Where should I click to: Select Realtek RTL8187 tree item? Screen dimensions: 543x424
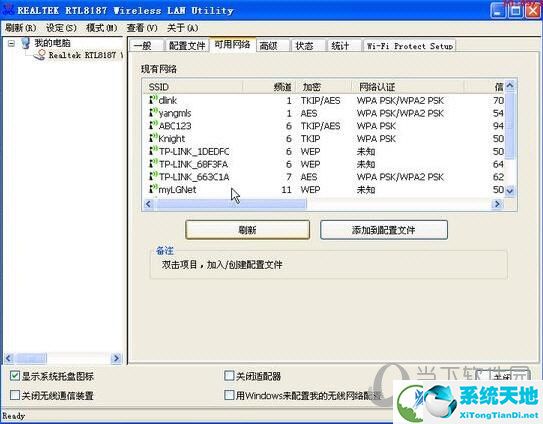coord(86,55)
